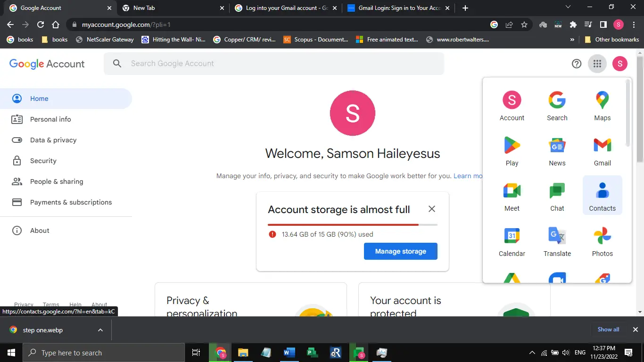Click the browser reload button
The height and width of the screenshot is (362, 644).
(x=41, y=25)
